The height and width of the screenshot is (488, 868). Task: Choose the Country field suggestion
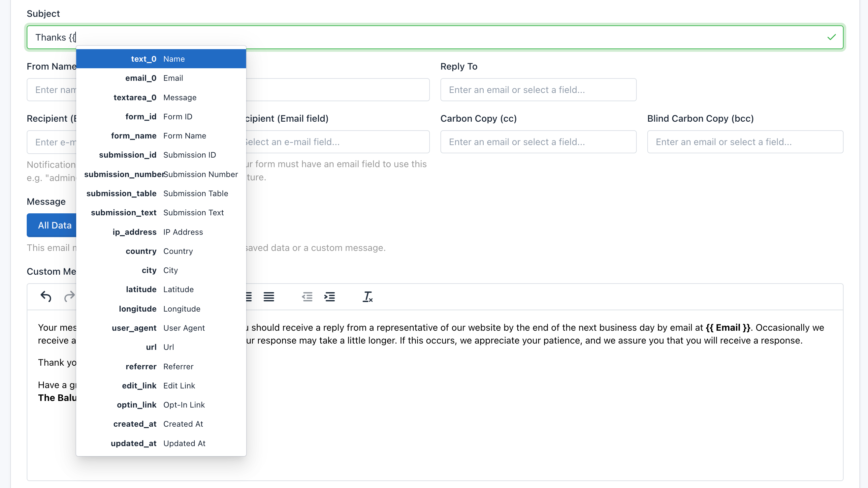(161, 251)
